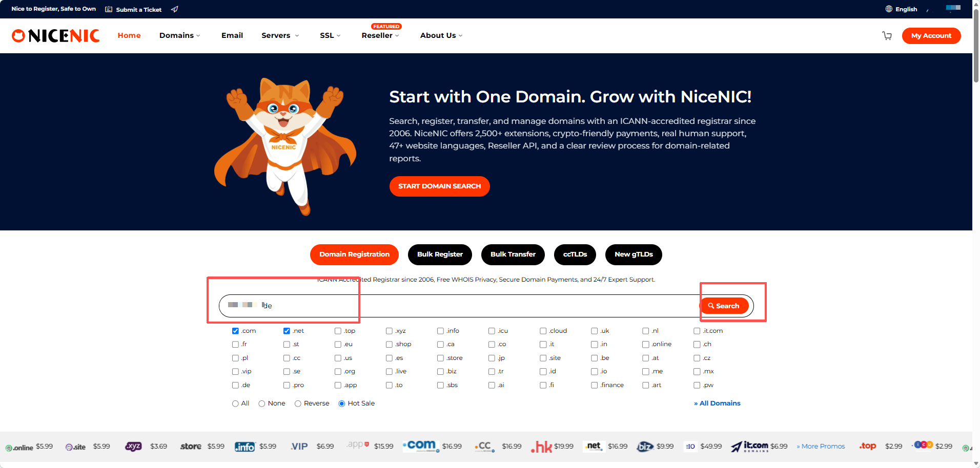Click the .CC promo logo
980x468 pixels.
tap(484, 446)
